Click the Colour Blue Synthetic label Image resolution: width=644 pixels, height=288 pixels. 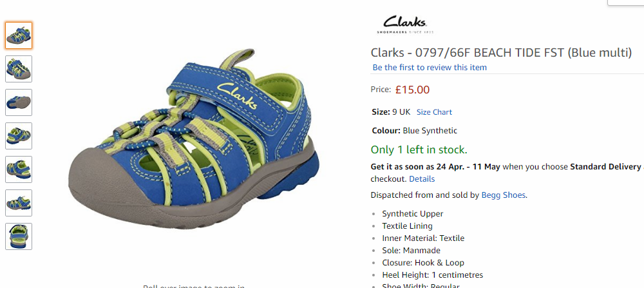click(414, 131)
